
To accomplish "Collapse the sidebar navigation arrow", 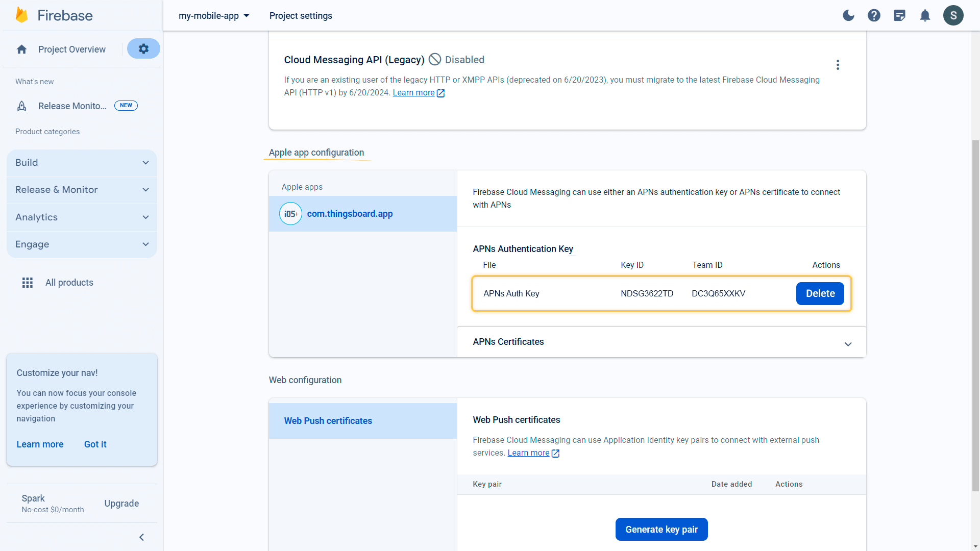I will coord(141,537).
